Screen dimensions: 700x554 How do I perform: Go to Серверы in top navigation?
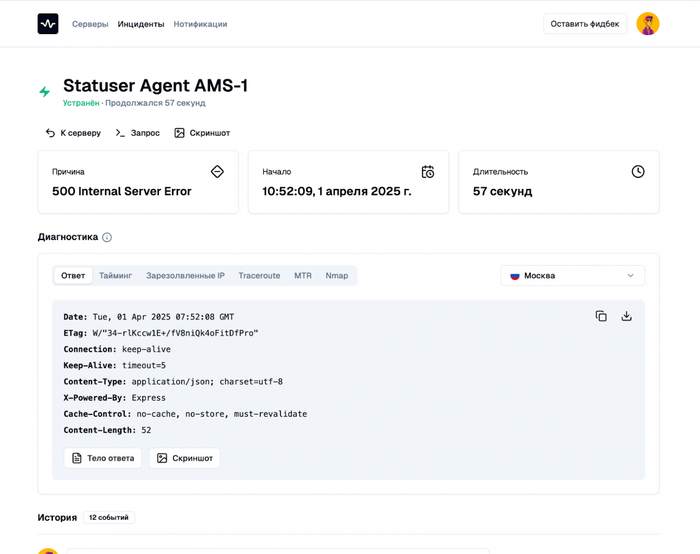pyautogui.click(x=90, y=24)
